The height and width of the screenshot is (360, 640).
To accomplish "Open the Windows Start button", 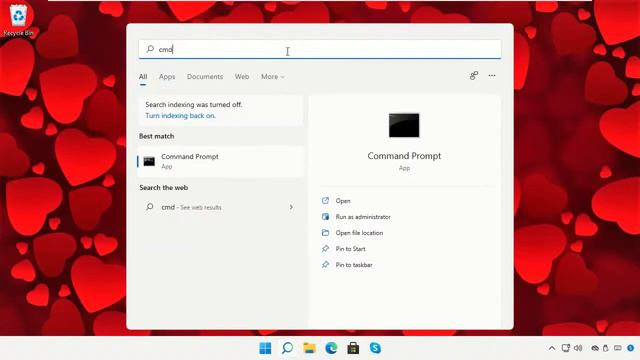I will coord(265,348).
